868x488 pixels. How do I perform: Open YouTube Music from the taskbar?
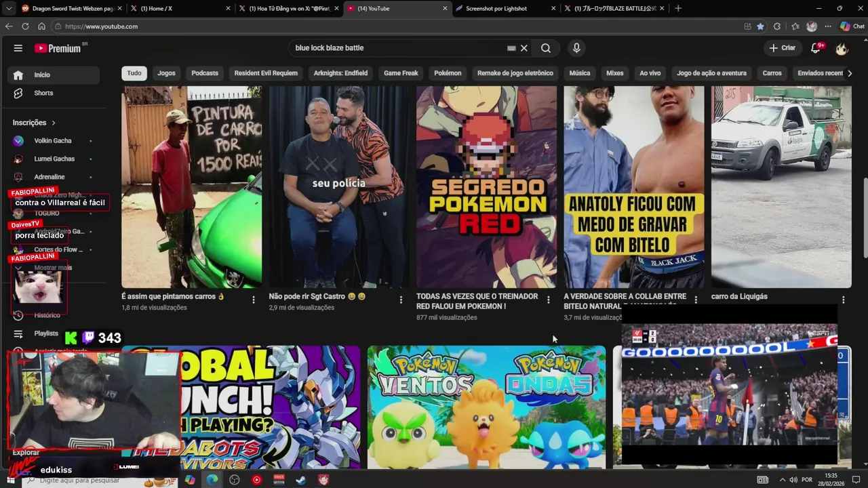click(x=256, y=480)
